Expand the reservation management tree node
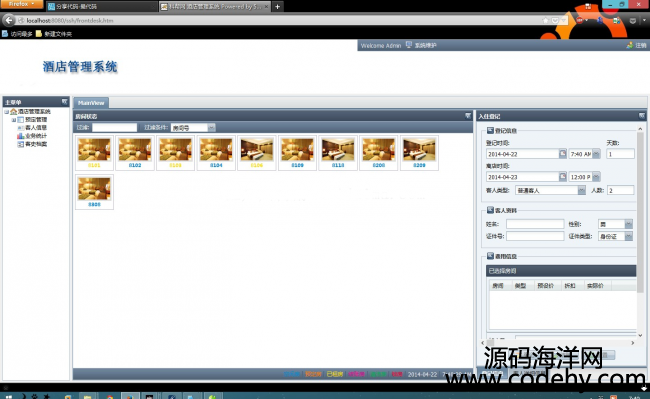 14,120
